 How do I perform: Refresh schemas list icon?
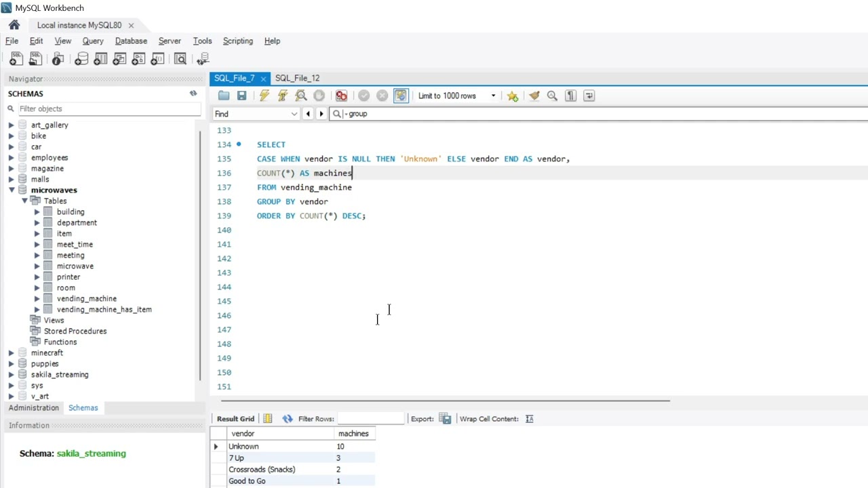click(x=193, y=94)
